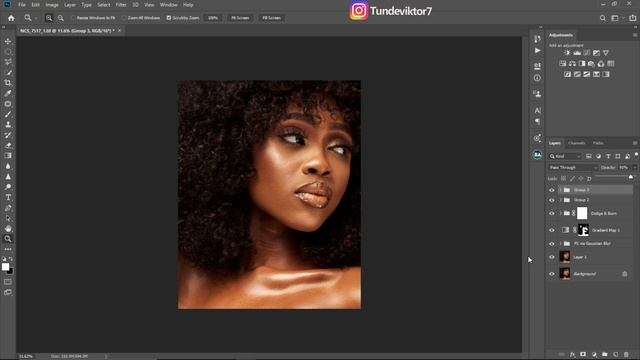
Task: Click the delete layer trash icon
Action: click(x=626, y=354)
